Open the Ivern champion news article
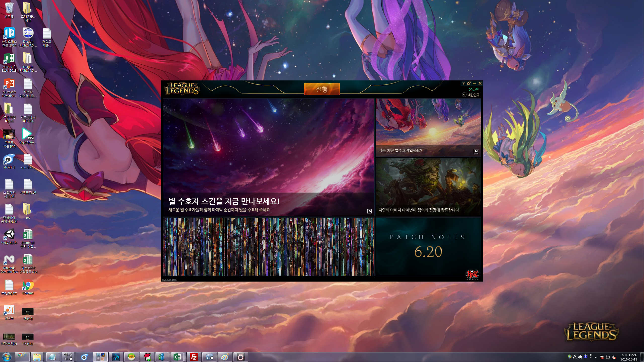644x362 pixels. point(428,187)
